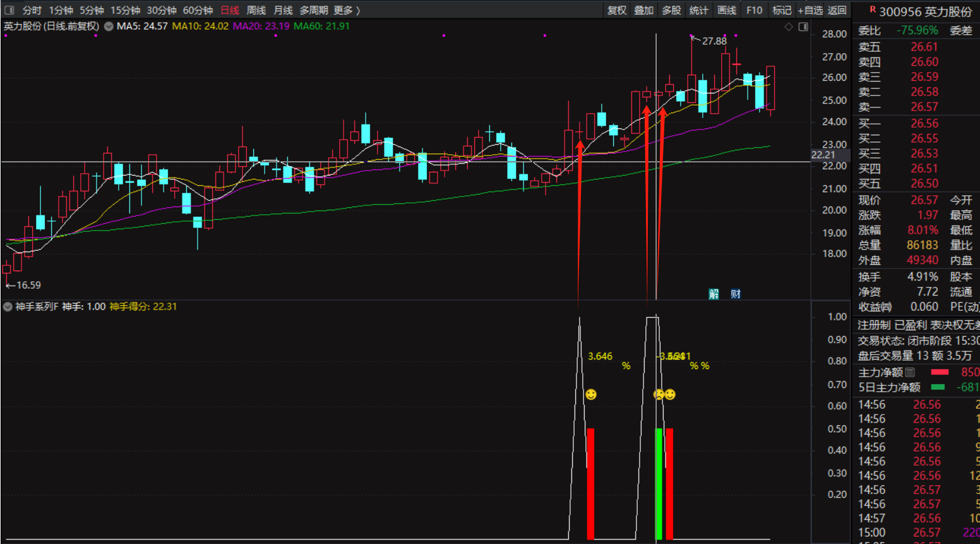Select the 分时 intraday view tab
The height and width of the screenshot is (544, 980).
coord(32,10)
